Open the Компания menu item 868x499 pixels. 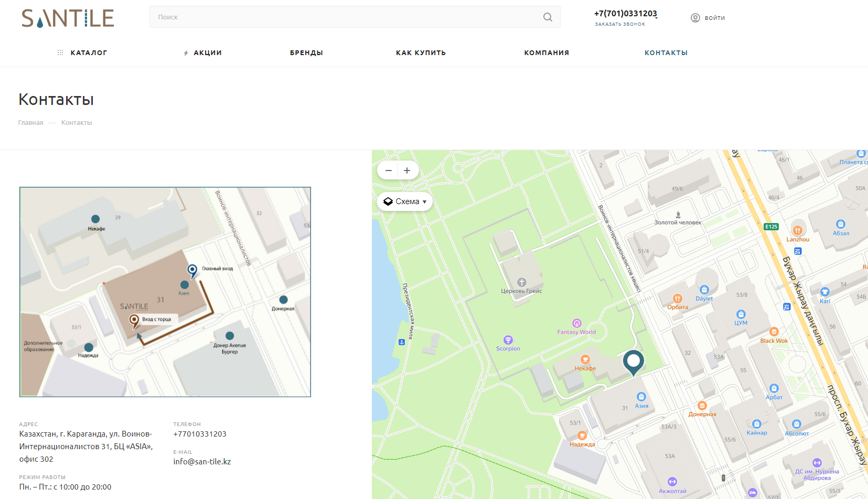546,53
